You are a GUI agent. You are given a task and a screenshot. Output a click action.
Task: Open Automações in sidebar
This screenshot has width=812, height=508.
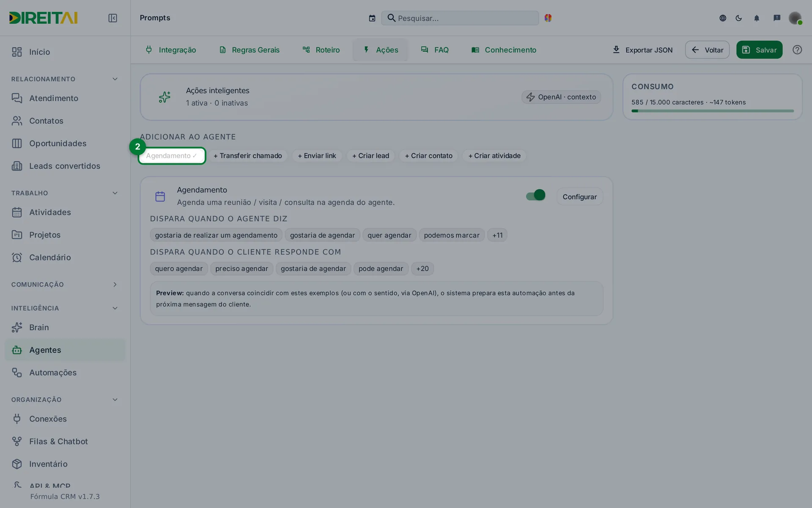[x=65, y=373]
